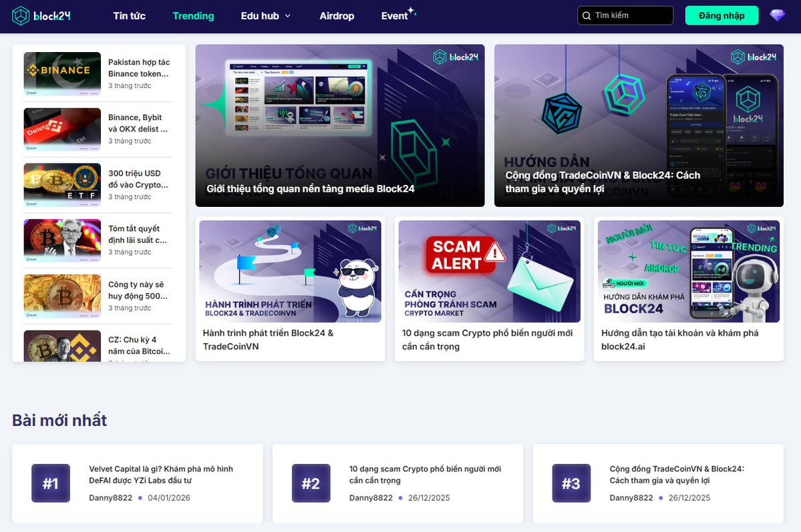Click the #2 rank badge
The image size is (801, 532).
(311, 483)
